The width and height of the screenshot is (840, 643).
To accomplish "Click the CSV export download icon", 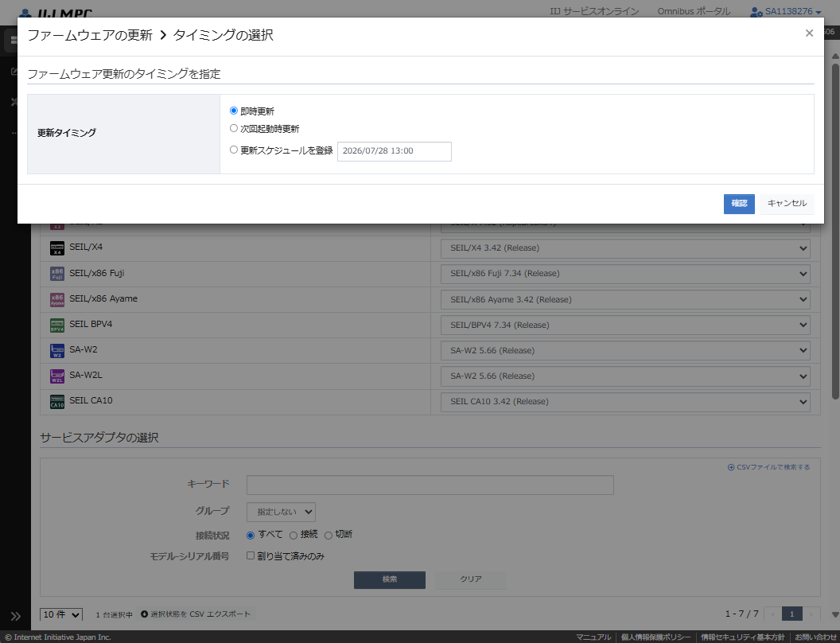I will (144, 614).
